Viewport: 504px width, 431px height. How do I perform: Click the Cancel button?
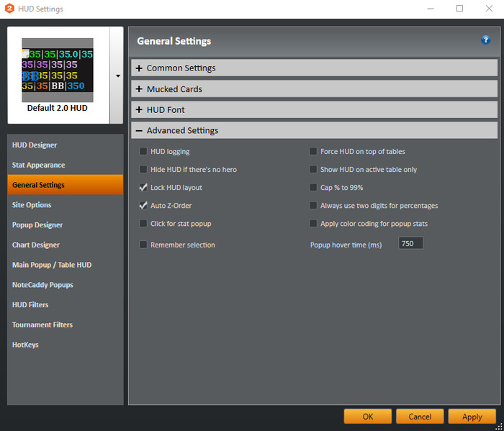click(420, 417)
